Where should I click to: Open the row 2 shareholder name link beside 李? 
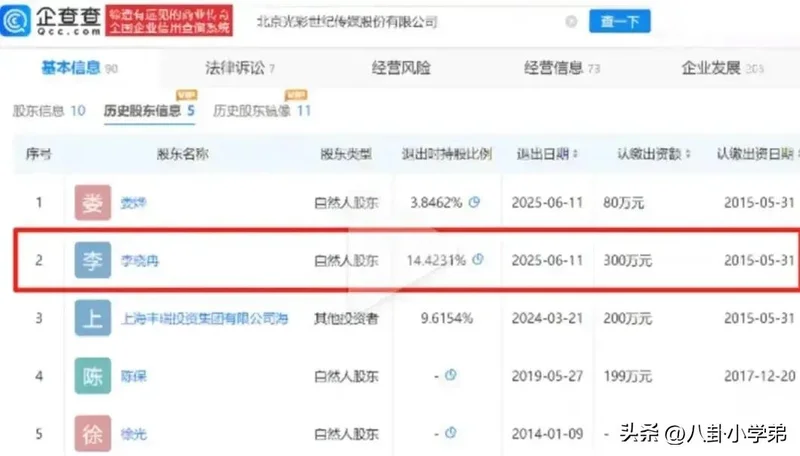(x=140, y=261)
